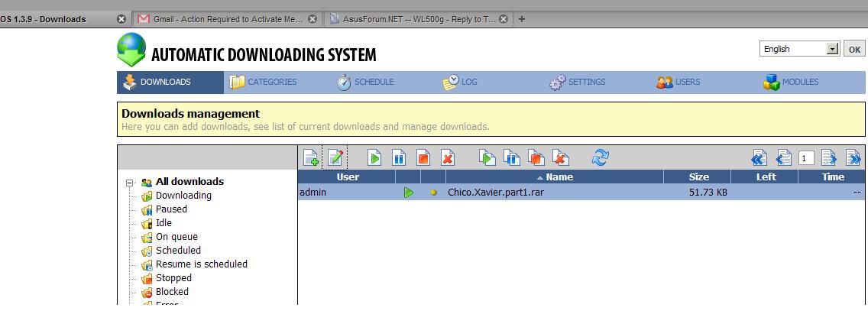Select the Chico.Xavier.part1.rar download row
Image resolution: width=868 pixels, height=311 pixels.
click(495, 193)
